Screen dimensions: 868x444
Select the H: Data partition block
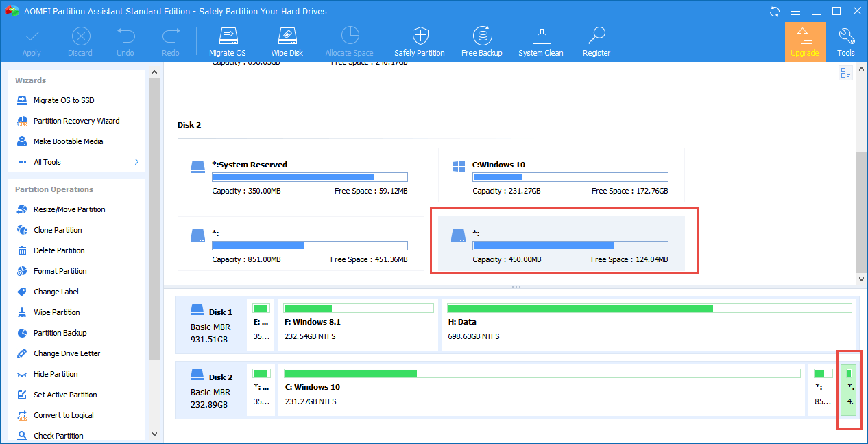[648, 325]
